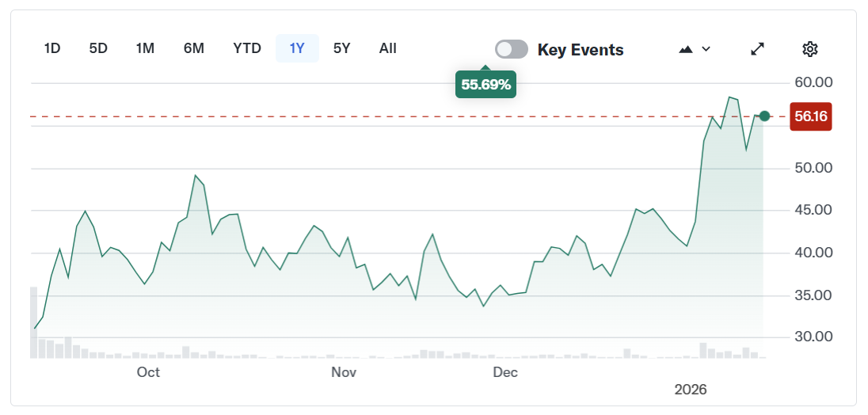The width and height of the screenshot is (868, 415).
Task: Click the 2026 label on the date axis
Action: pyautogui.click(x=691, y=390)
